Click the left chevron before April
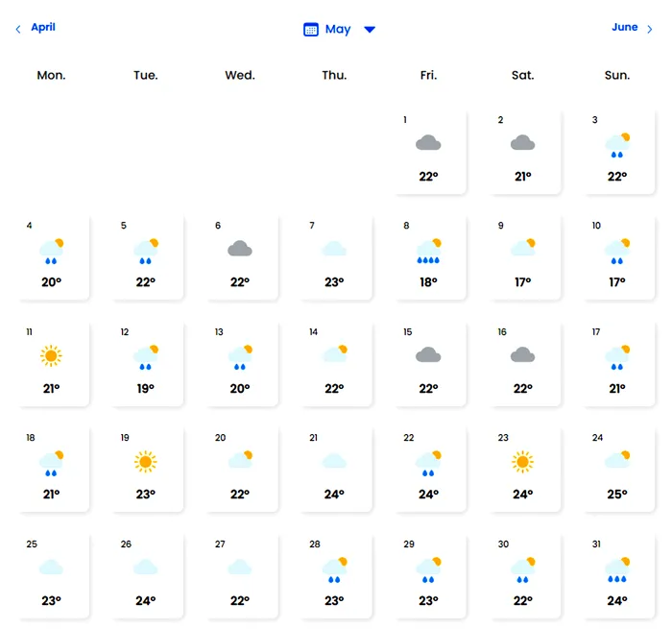 18,30
